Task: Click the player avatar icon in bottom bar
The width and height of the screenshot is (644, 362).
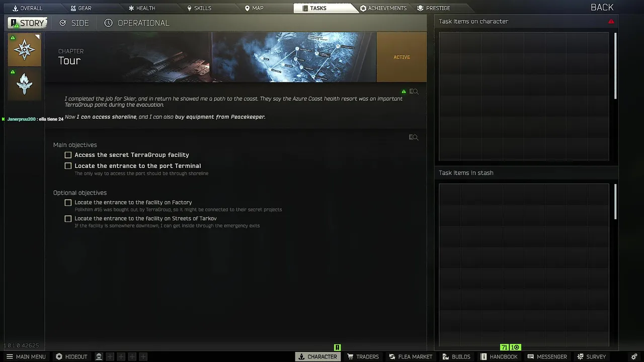Action: click(99, 356)
